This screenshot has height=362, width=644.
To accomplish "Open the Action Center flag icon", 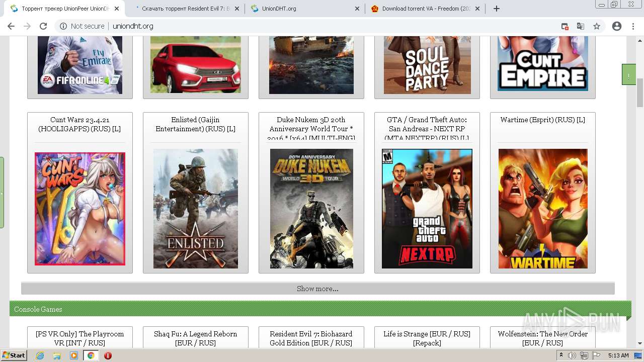I will tap(596, 355).
